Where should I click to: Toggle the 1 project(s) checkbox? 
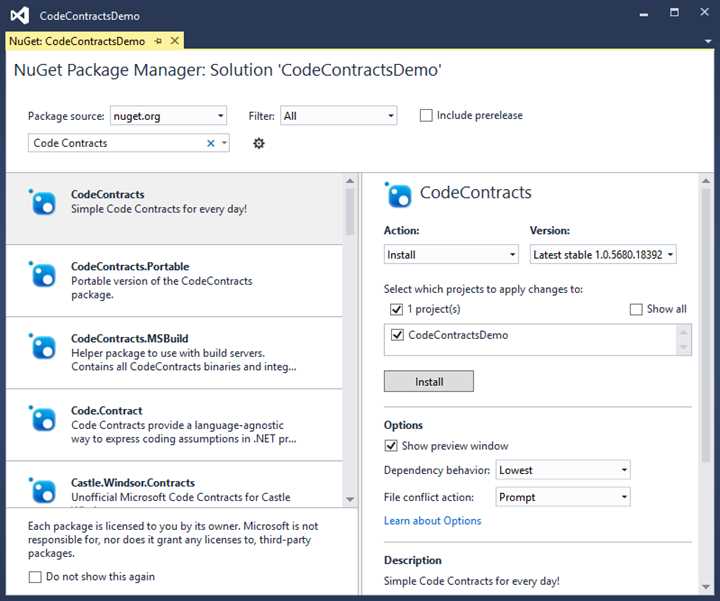click(x=396, y=309)
